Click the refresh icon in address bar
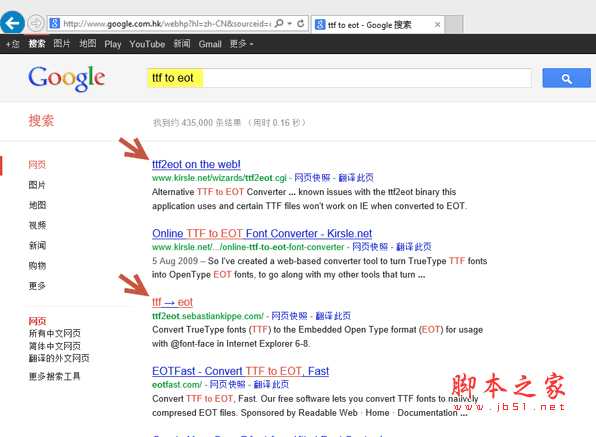This screenshot has height=437, width=596. [x=301, y=24]
